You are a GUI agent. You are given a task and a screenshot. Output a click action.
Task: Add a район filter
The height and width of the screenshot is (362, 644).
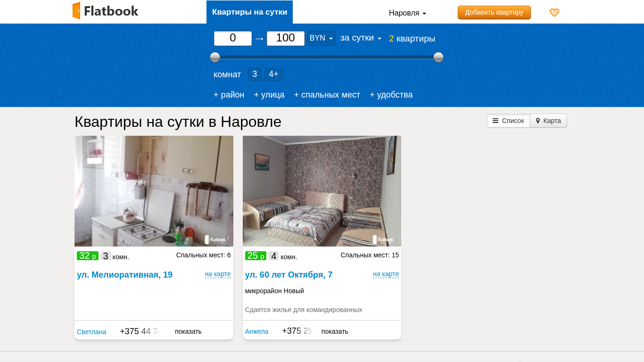[229, 95]
